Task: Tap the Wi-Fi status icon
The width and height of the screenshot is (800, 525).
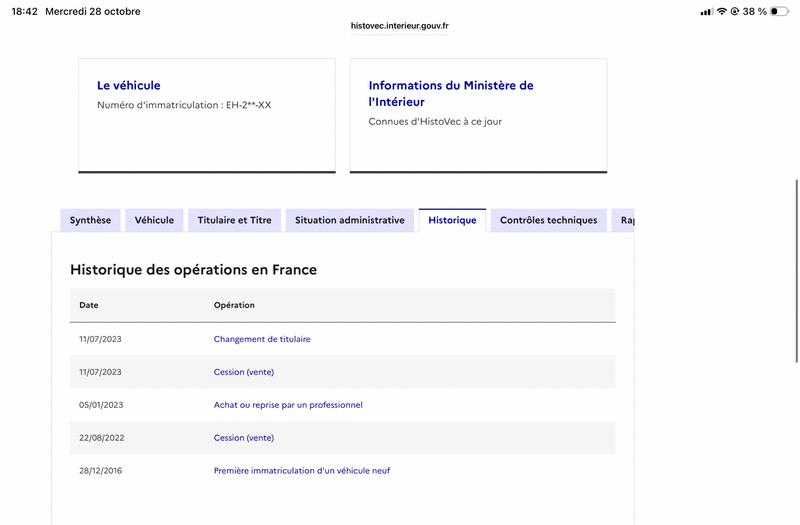Action: 721,11
